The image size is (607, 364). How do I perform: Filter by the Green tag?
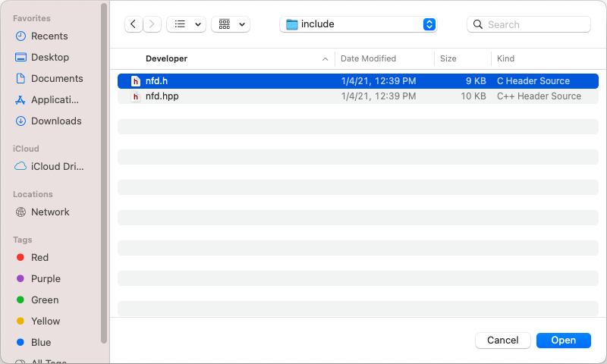coord(45,300)
